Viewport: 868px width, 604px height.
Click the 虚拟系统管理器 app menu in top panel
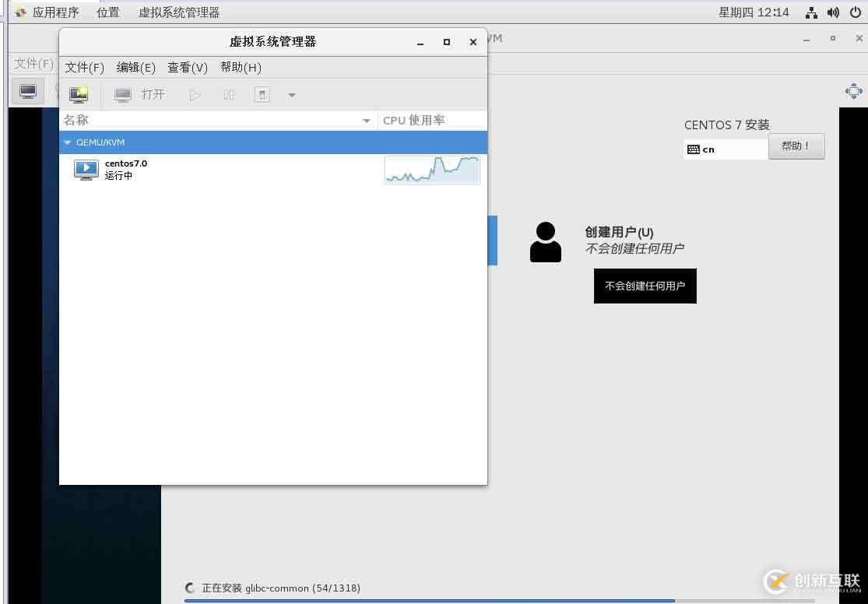point(179,12)
